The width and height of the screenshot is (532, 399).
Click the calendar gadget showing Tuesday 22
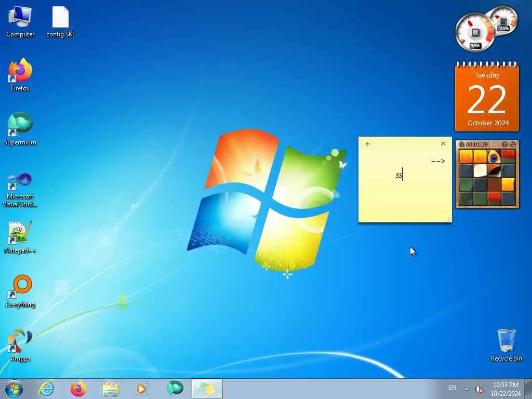(x=487, y=96)
